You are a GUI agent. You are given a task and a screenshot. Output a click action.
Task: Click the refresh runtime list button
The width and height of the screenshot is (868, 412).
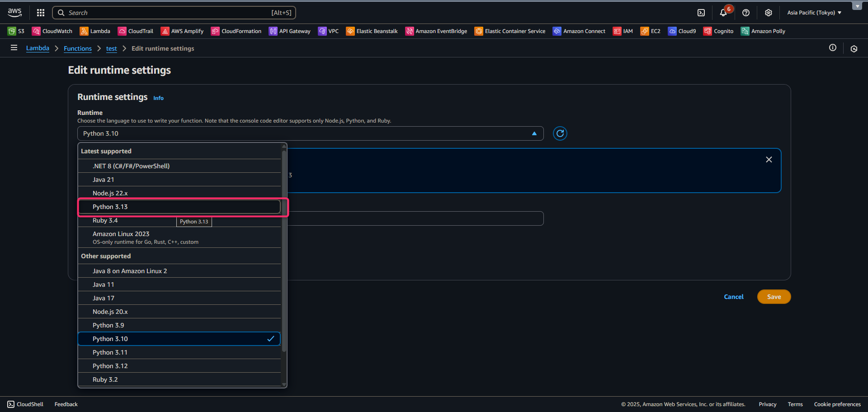[x=560, y=133]
